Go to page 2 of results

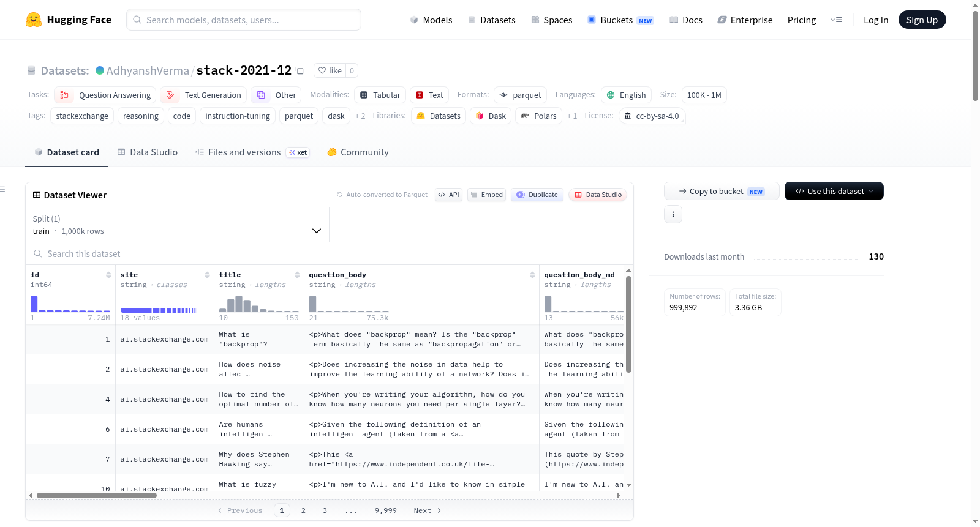point(303,510)
